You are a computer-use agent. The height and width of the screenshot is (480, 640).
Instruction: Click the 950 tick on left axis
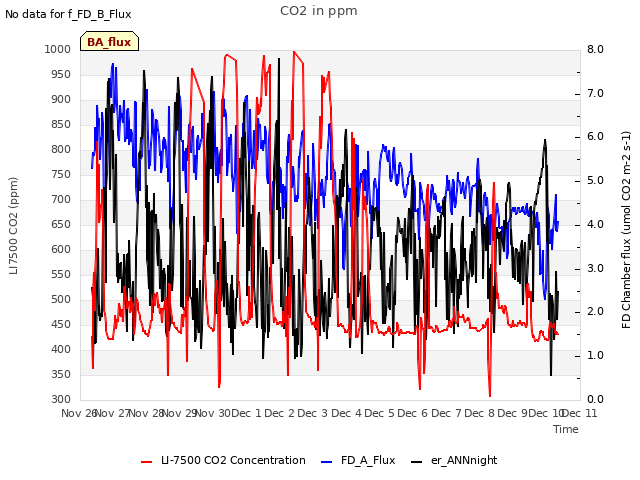pos(61,74)
